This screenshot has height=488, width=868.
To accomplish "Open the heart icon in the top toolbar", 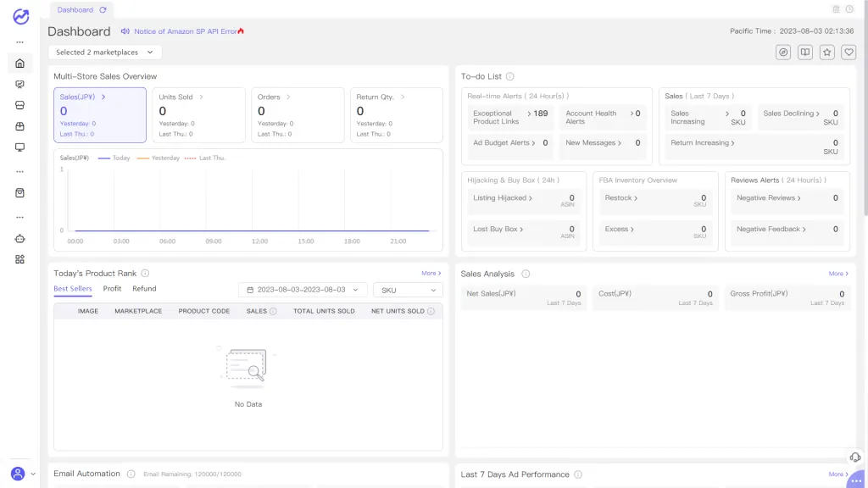I will pyautogui.click(x=849, y=52).
